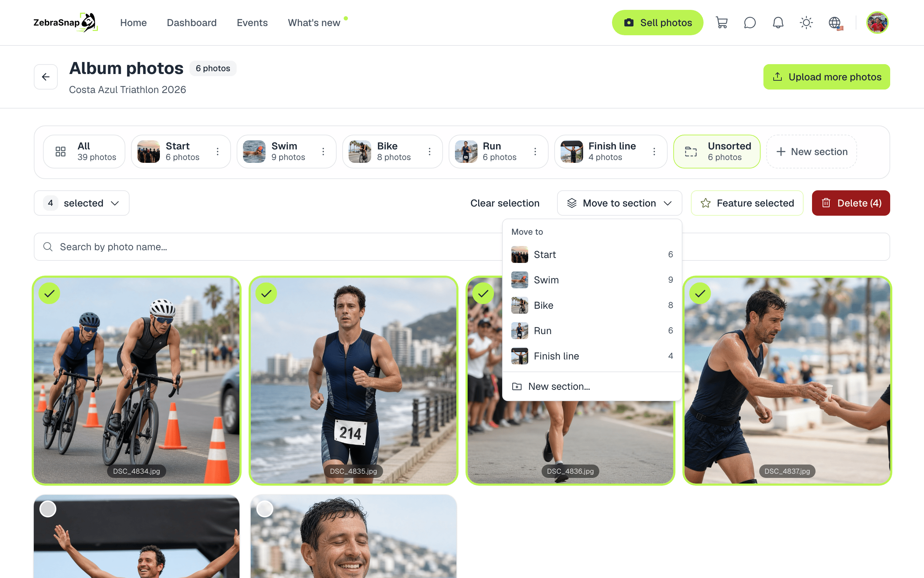Move selected photos to Bike
The image size is (924, 578).
pyautogui.click(x=592, y=305)
